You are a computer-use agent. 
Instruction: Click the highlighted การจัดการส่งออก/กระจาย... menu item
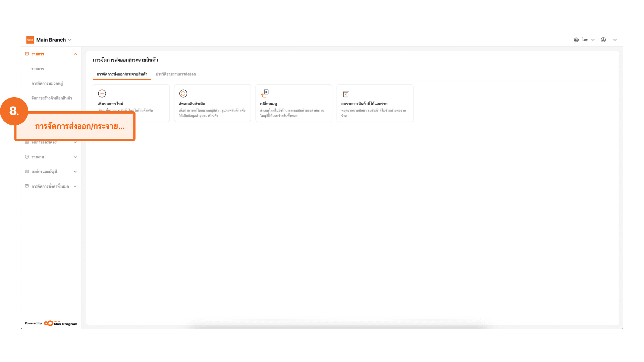click(79, 126)
